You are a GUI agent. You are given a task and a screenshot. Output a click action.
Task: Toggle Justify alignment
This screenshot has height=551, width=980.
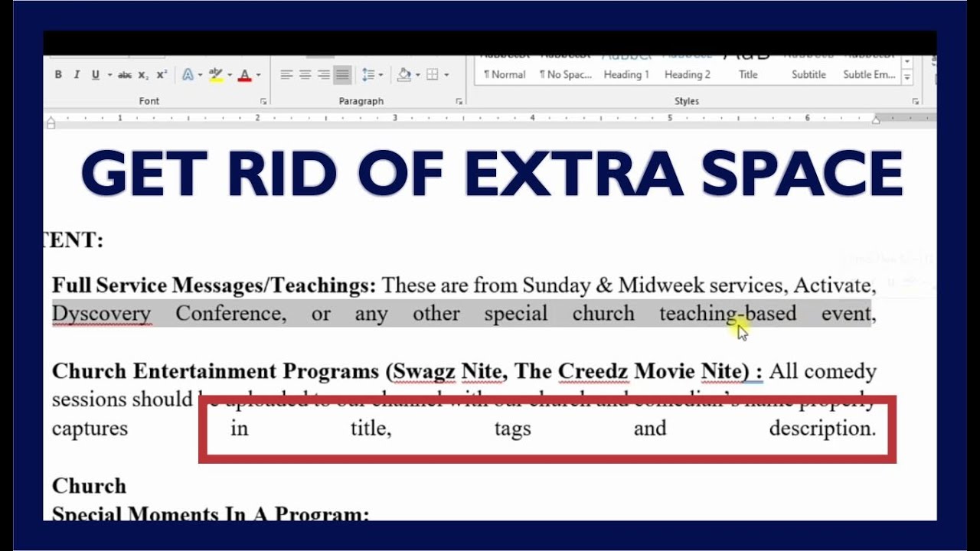342,75
